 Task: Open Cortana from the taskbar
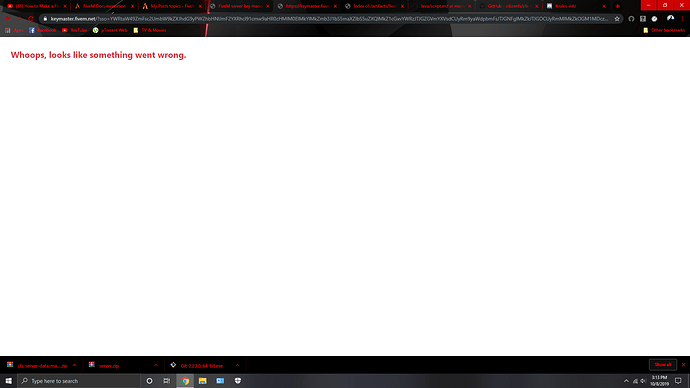[x=149, y=381]
